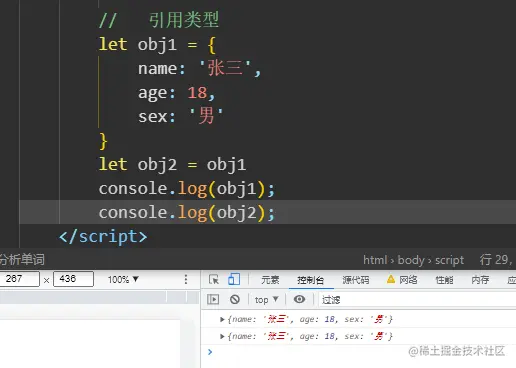The width and height of the screenshot is (516, 368).
Task: Expand the second logged object entry
Action: coord(222,336)
